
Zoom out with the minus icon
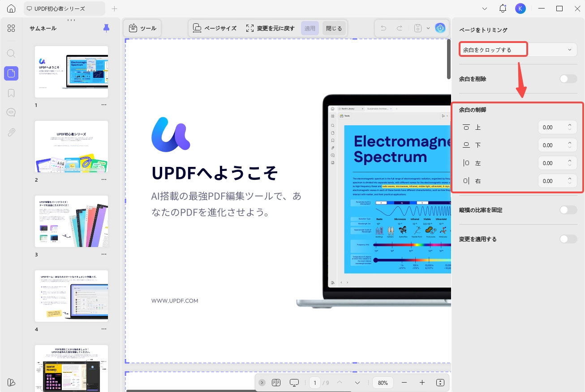pos(404,383)
